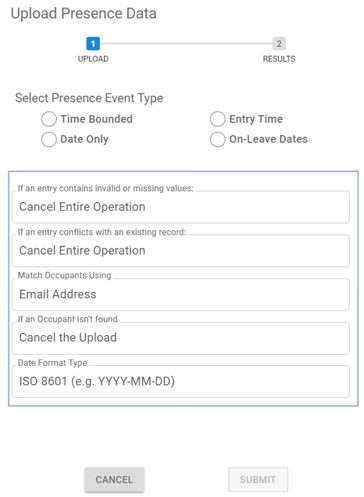Open the Match Occupants Using dropdown
Viewport: 364px width, 497px height.
[181, 294]
